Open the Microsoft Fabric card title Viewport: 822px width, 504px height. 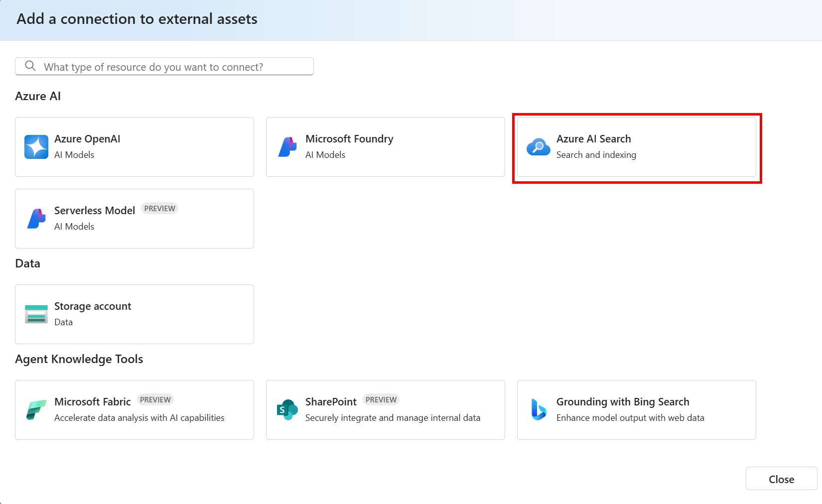[93, 402]
